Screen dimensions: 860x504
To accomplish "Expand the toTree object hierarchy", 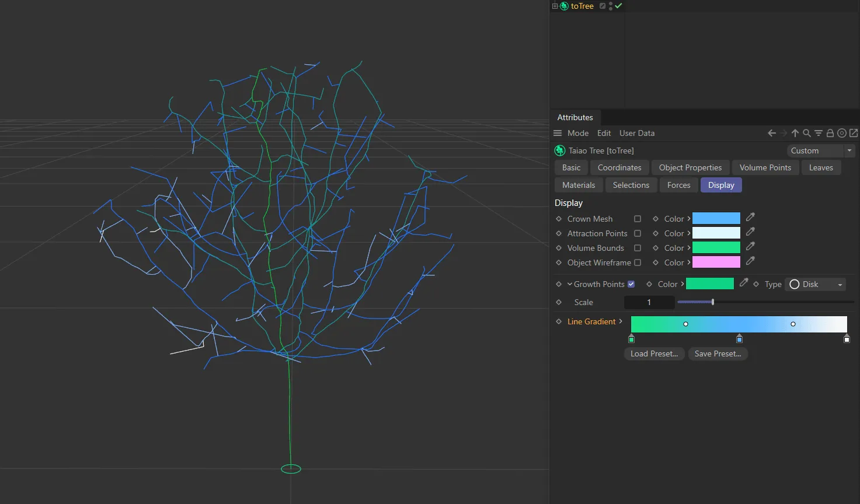I will [x=555, y=6].
